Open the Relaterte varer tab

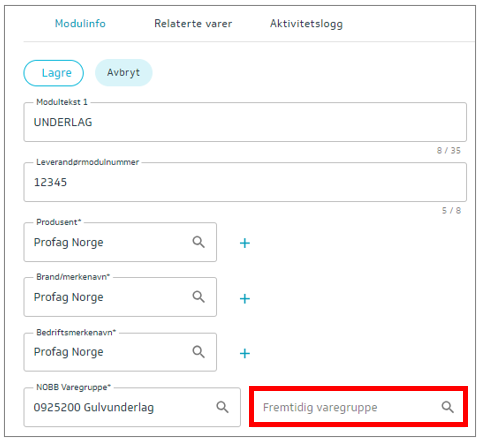(193, 23)
